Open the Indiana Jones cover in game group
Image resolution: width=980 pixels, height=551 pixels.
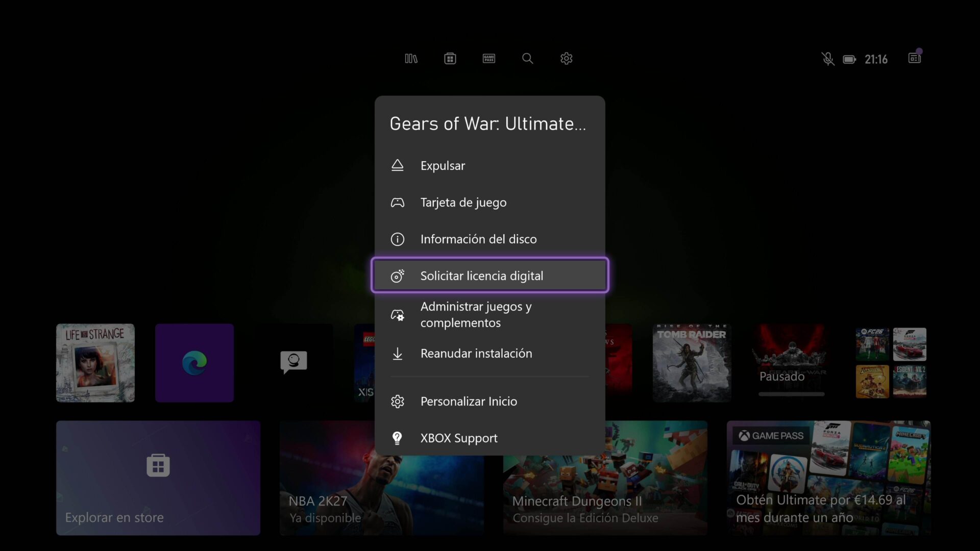(872, 382)
